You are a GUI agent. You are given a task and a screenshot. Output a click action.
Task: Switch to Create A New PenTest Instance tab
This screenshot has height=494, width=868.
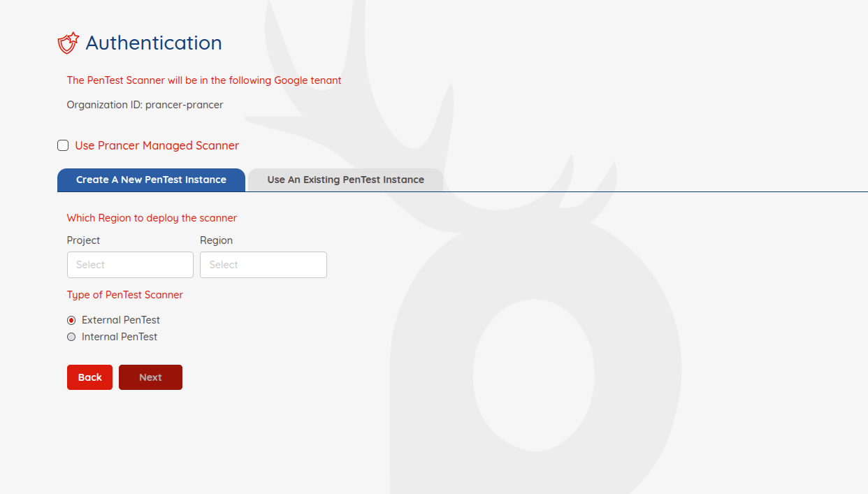[x=151, y=180]
